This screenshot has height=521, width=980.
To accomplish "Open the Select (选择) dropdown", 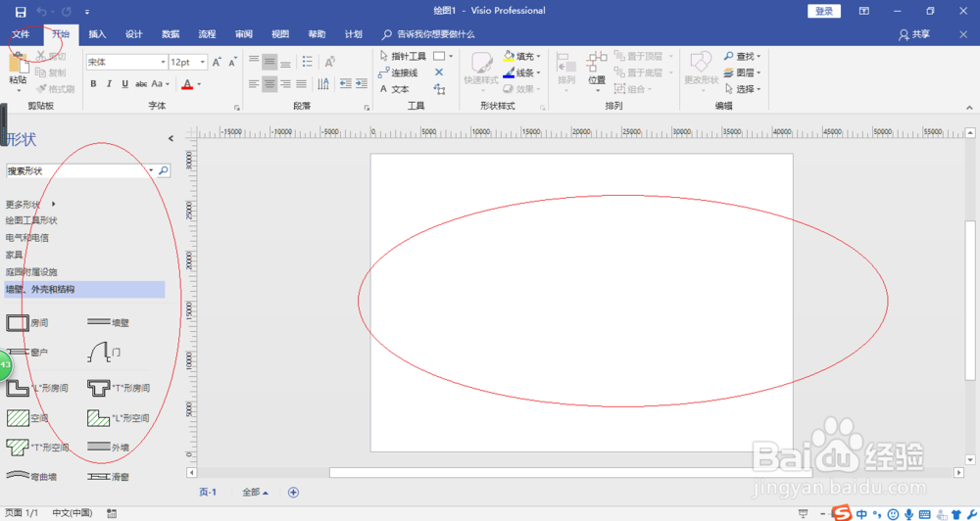I will (743, 89).
